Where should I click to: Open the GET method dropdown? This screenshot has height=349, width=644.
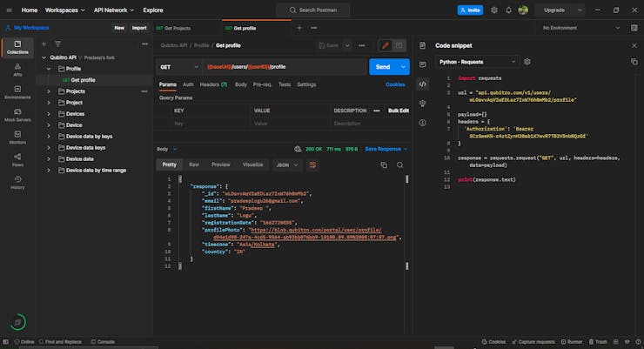[178, 66]
